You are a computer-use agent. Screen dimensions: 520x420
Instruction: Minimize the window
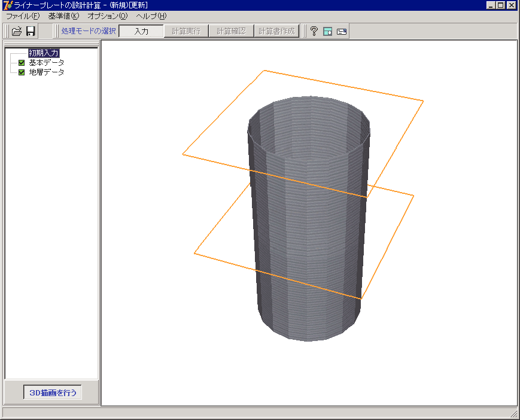(491, 5)
